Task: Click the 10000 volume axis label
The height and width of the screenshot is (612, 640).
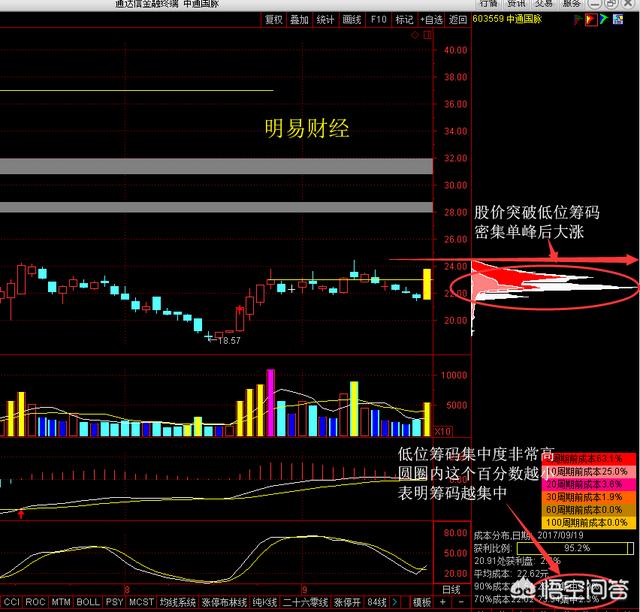Action: tap(454, 375)
